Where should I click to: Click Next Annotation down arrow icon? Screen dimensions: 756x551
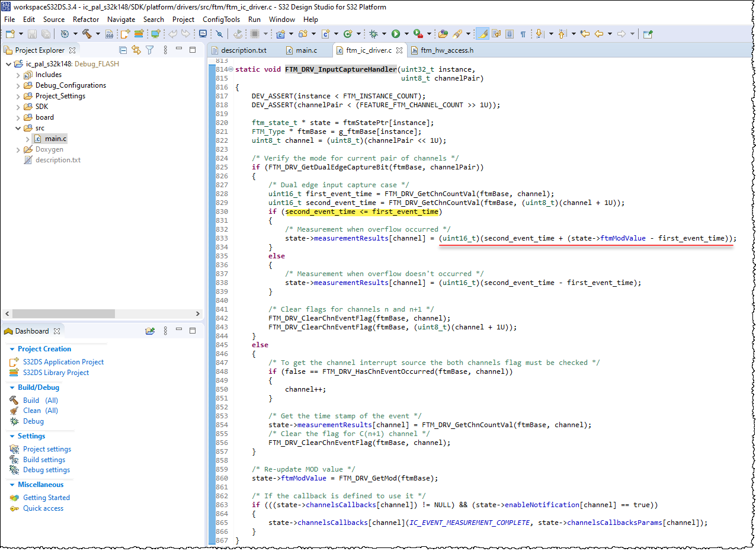click(540, 34)
